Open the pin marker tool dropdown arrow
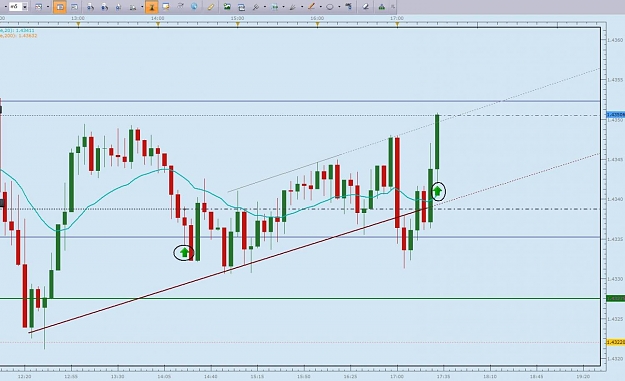This screenshot has width=625, height=381. (265, 7)
